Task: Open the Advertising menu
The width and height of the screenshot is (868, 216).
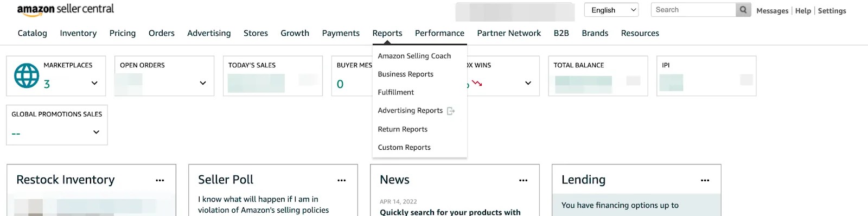Action: [209, 33]
